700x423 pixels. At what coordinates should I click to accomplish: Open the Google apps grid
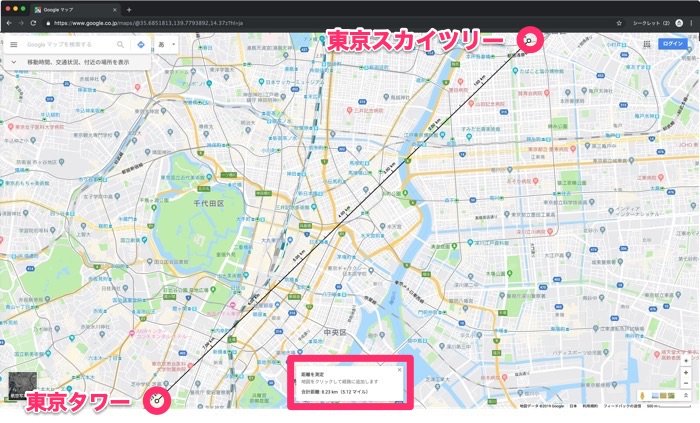coord(646,44)
